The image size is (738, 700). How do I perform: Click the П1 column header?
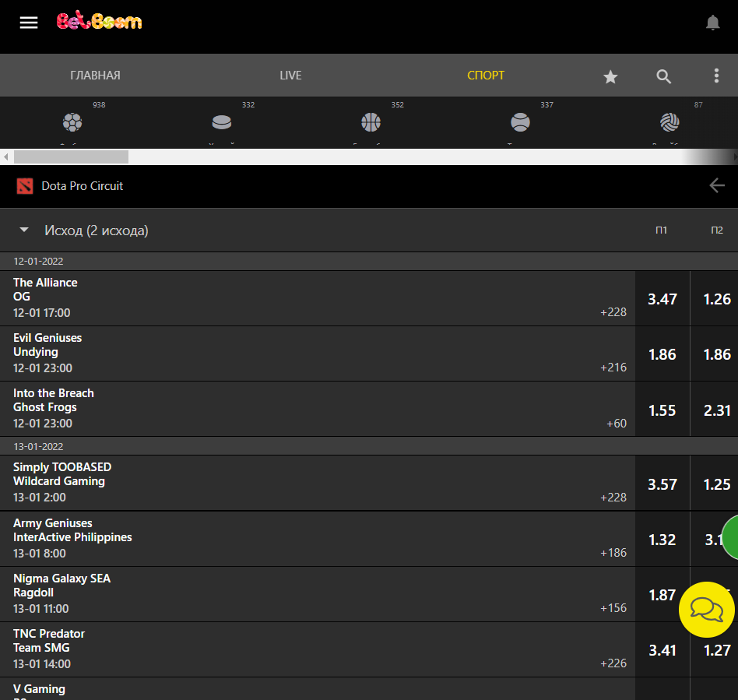click(x=661, y=230)
